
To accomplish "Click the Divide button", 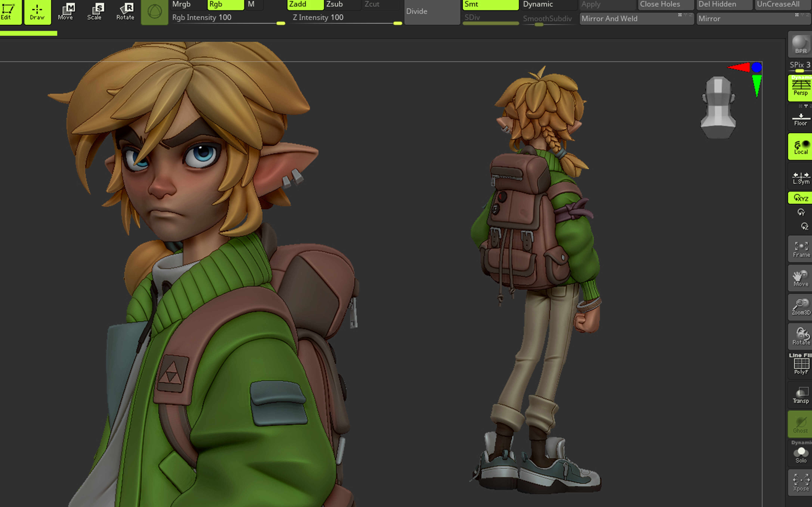I will (432, 12).
